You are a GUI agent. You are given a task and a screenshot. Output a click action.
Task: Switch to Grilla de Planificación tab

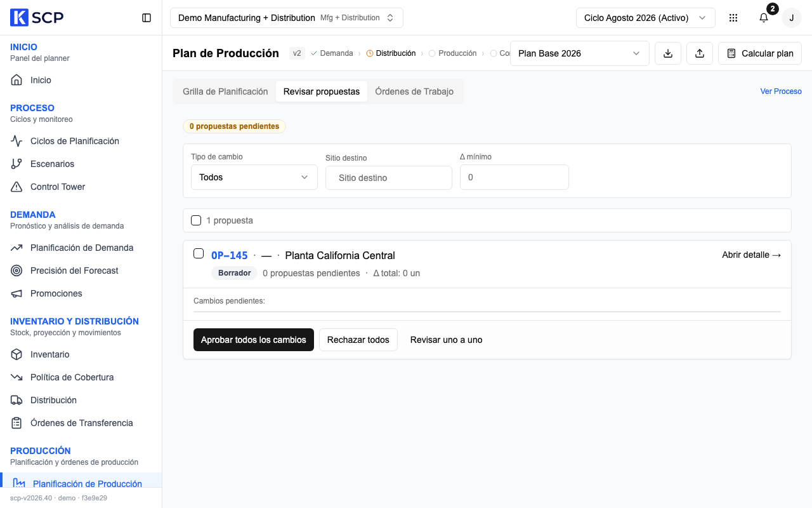(225, 91)
